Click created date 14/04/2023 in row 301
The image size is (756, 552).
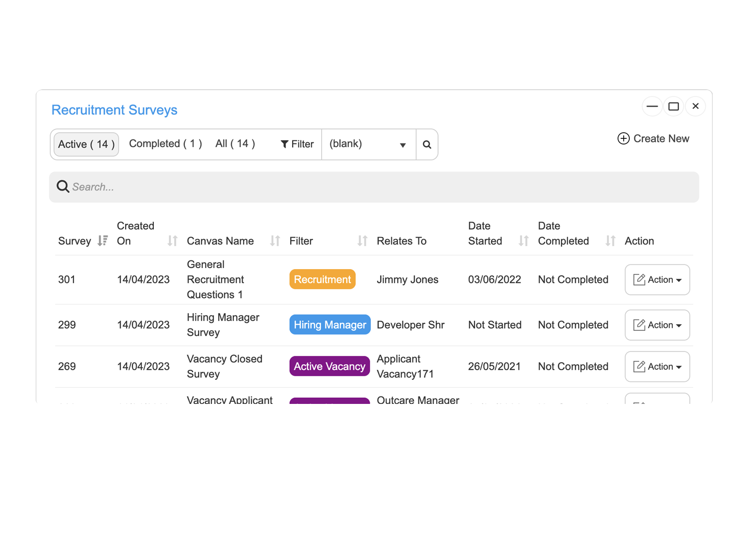[143, 279]
